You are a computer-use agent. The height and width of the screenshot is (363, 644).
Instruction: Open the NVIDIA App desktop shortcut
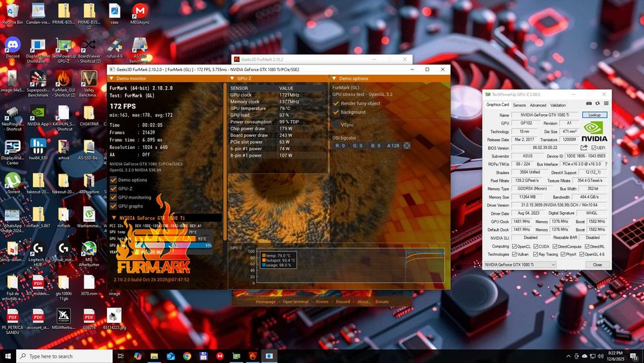click(x=38, y=116)
